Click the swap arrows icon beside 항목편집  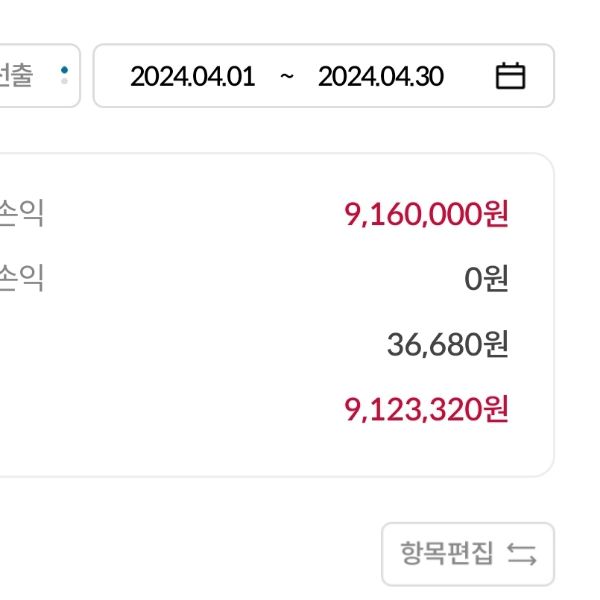click(522, 553)
